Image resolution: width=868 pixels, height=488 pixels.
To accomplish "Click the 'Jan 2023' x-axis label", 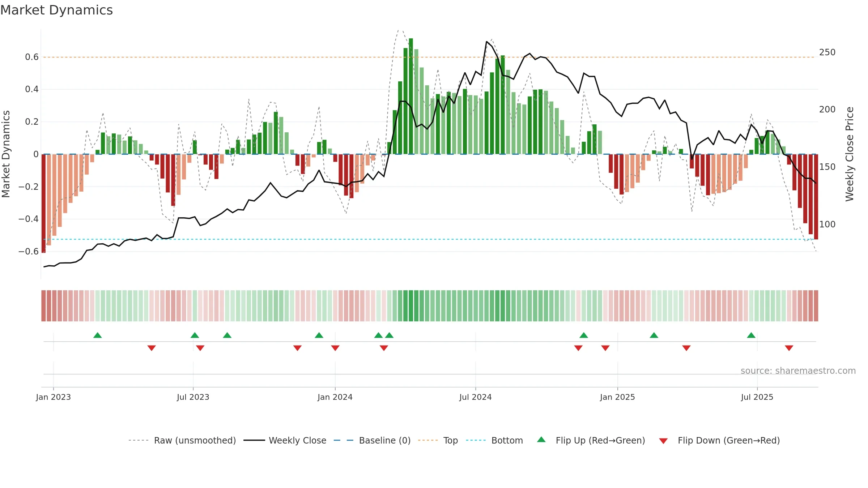I will [x=54, y=397].
